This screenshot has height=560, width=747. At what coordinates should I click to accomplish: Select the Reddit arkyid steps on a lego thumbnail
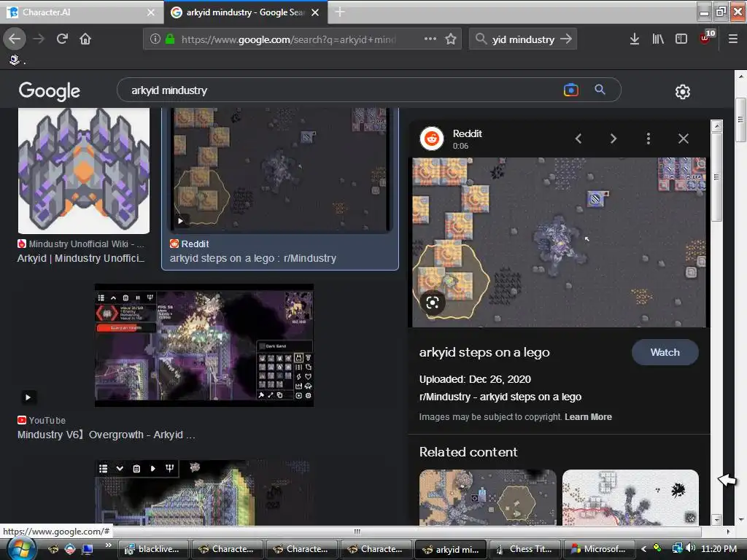click(281, 170)
